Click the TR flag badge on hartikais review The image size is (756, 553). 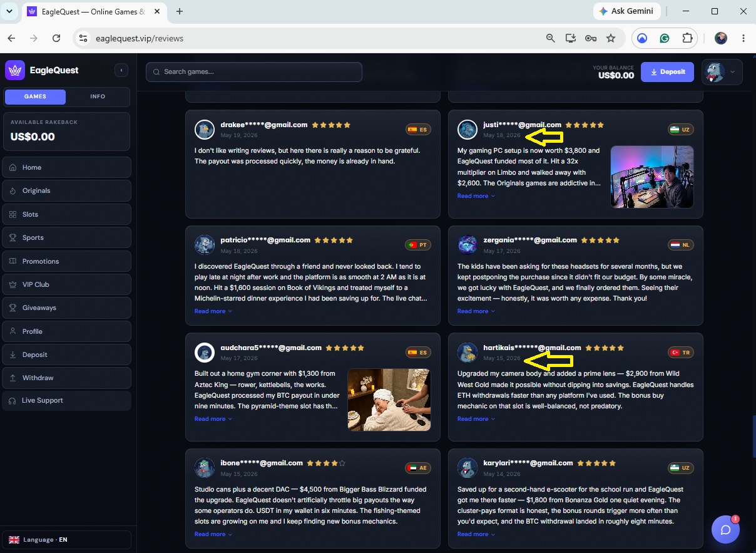click(x=681, y=353)
